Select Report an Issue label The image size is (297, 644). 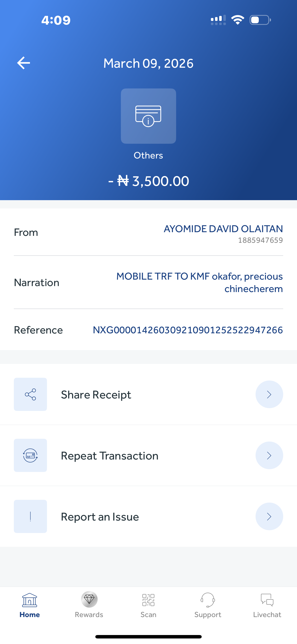click(100, 517)
